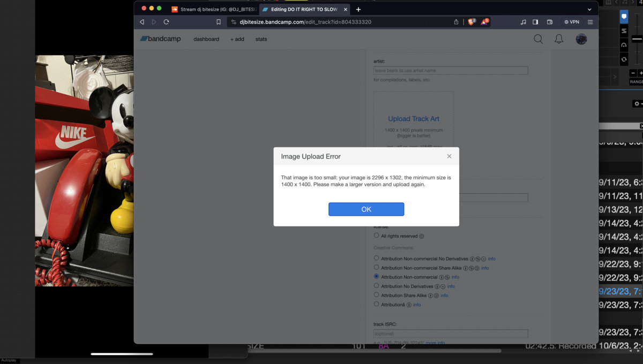Open the Brave Rewards triangle icon

click(484, 22)
